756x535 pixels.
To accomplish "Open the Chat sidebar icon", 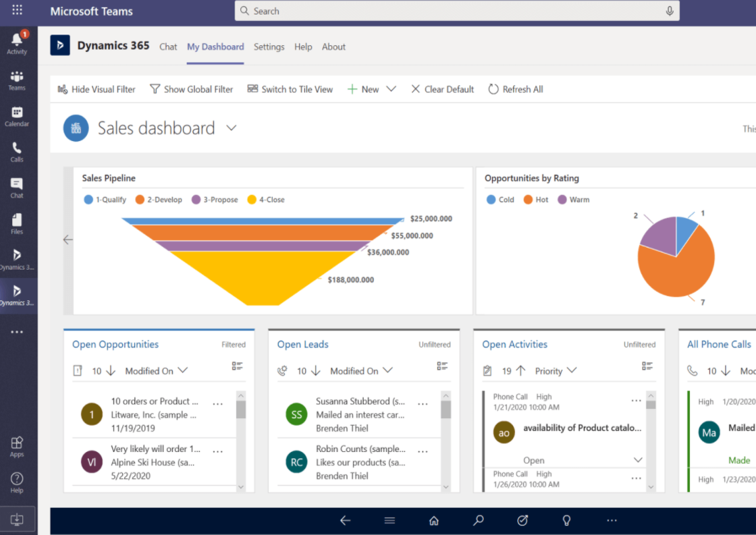I will click(17, 188).
